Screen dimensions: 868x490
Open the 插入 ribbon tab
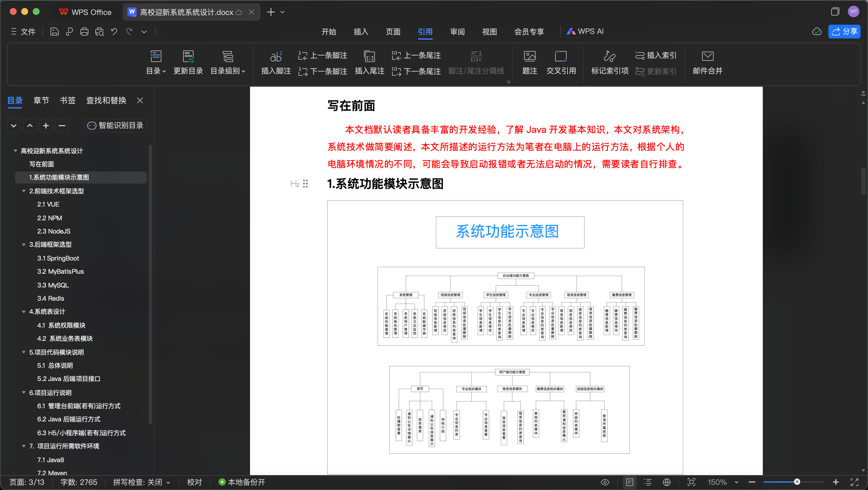(361, 32)
